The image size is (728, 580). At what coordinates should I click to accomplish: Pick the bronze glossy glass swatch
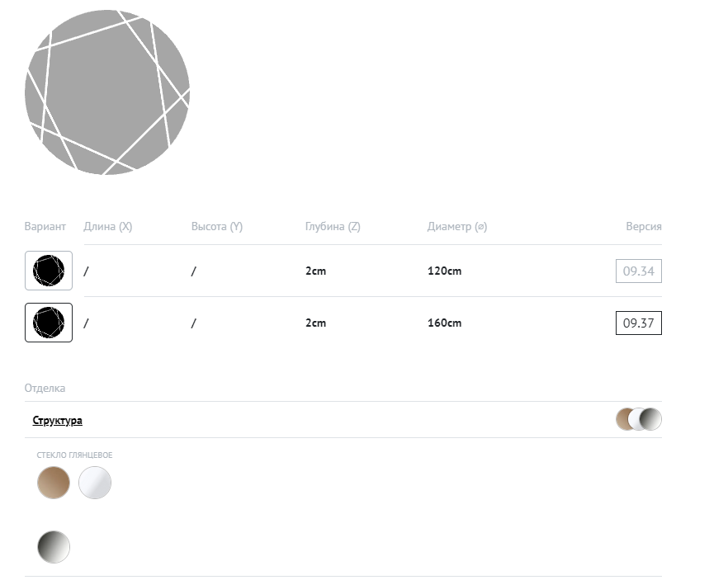pos(54,483)
